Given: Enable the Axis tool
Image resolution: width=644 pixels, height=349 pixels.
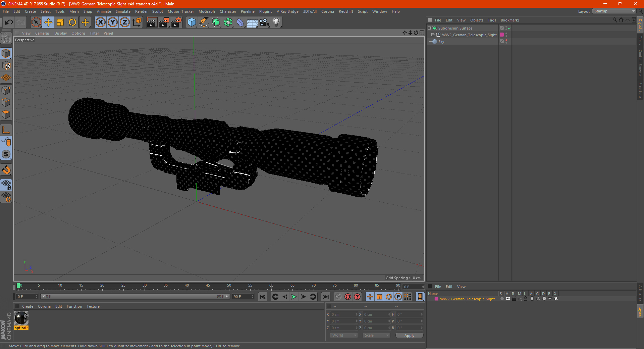Looking at the screenshot, I should point(6,130).
